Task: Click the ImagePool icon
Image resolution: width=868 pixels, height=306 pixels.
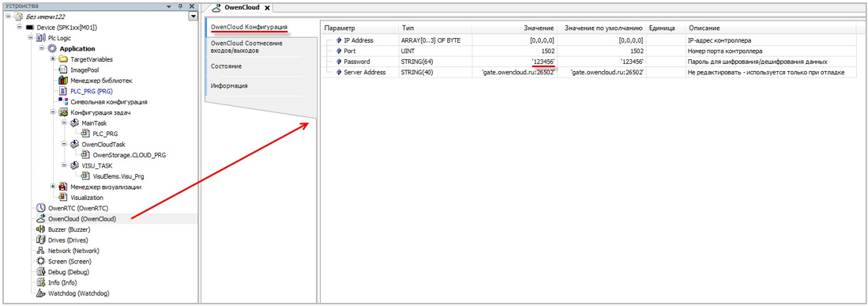Action: [x=62, y=70]
